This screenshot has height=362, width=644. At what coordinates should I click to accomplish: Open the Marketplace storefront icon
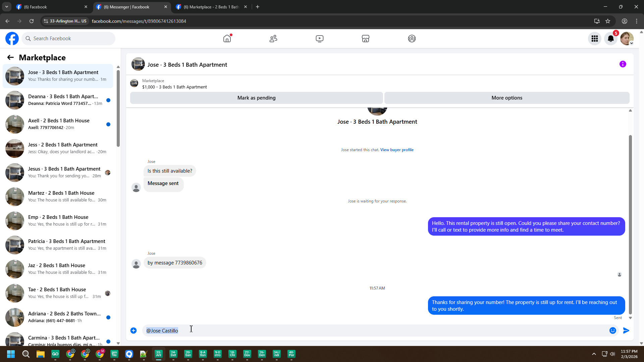(x=366, y=39)
